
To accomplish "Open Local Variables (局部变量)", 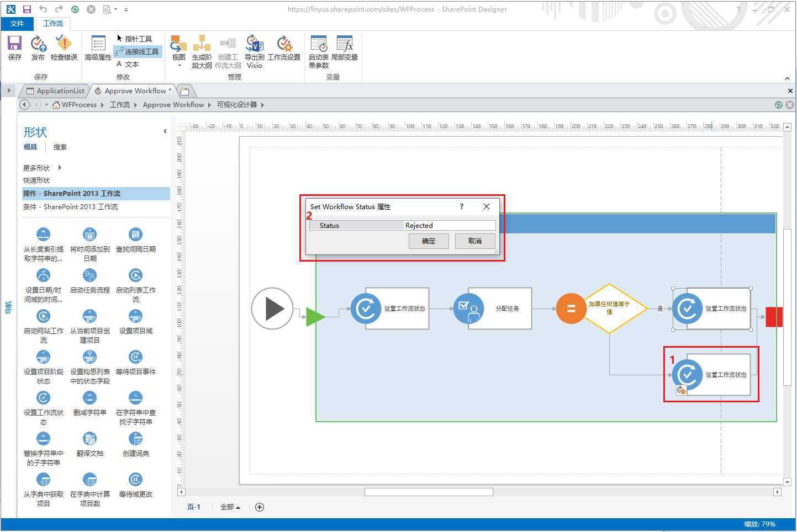I will (x=345, y=47).
